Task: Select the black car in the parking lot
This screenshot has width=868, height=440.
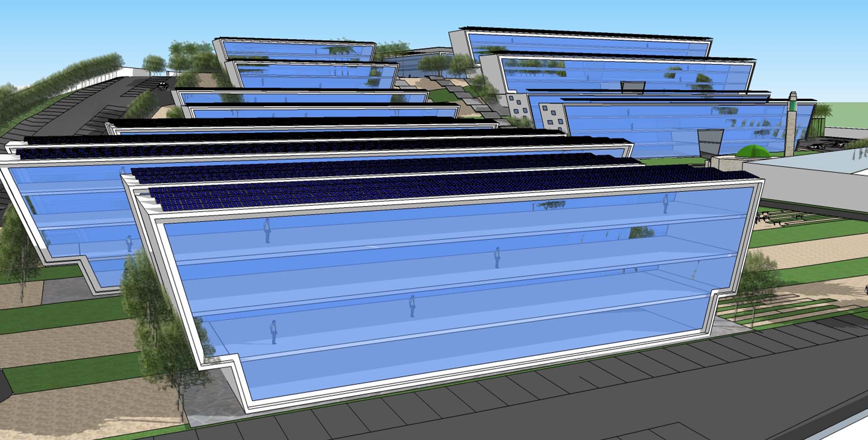Action: tap(163, 85)
